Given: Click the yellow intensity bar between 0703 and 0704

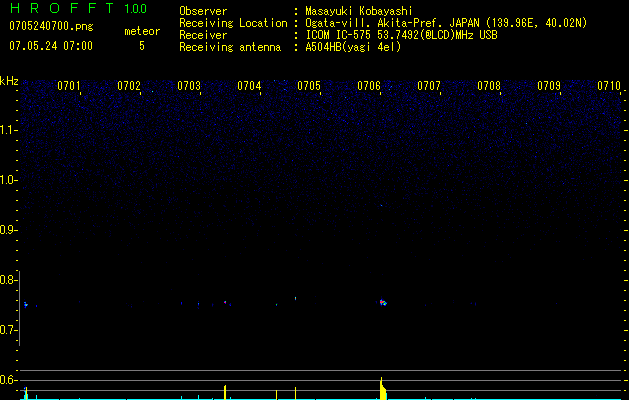Looking at the screenshot, I should 225,392.
